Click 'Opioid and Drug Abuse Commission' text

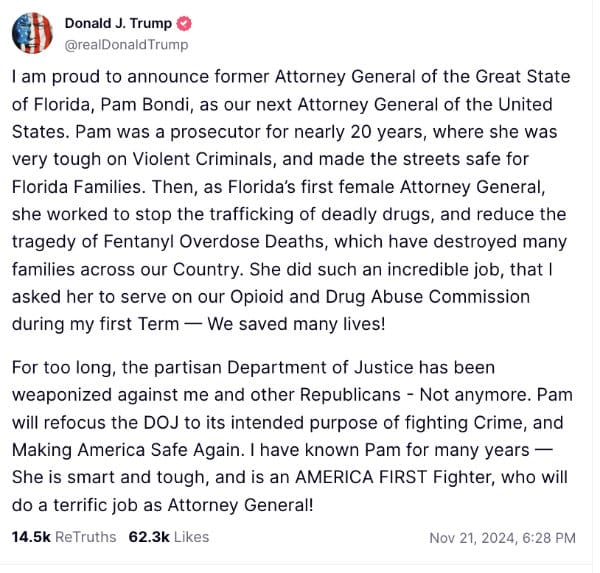(380, 297)
